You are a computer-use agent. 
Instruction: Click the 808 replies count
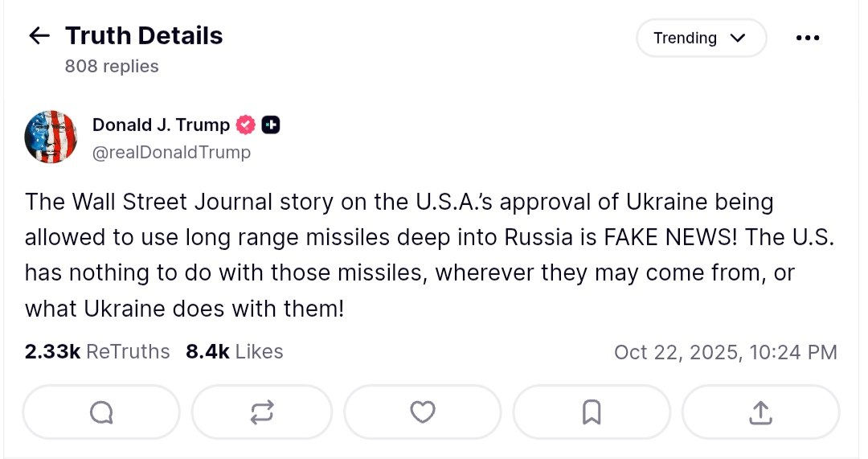(x=112, y=66)
